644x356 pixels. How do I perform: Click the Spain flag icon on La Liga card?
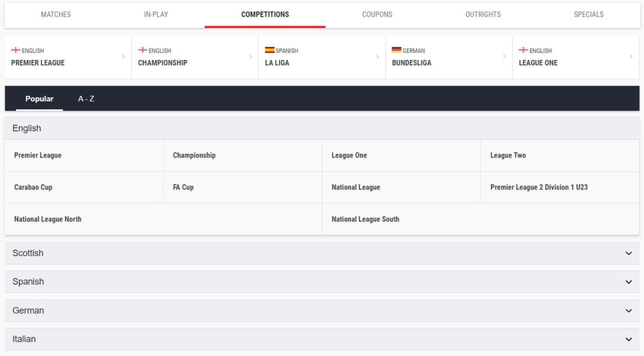(x=270, y=50)
